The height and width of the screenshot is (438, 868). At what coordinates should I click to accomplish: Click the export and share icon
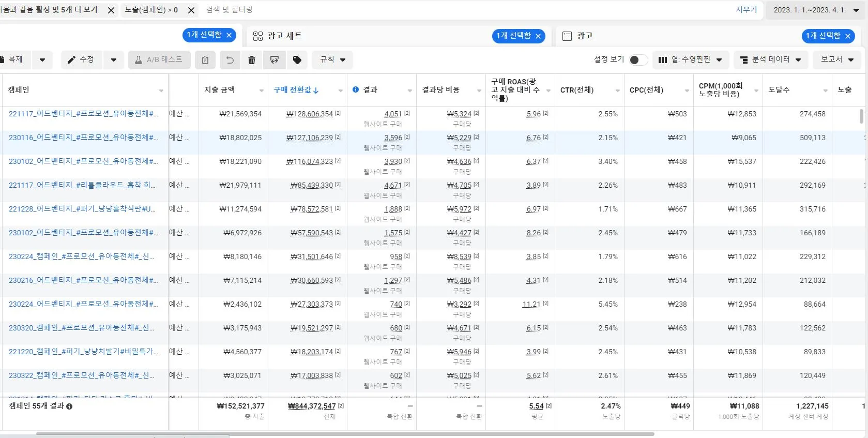pyautogui.click(x=275, y=60)
